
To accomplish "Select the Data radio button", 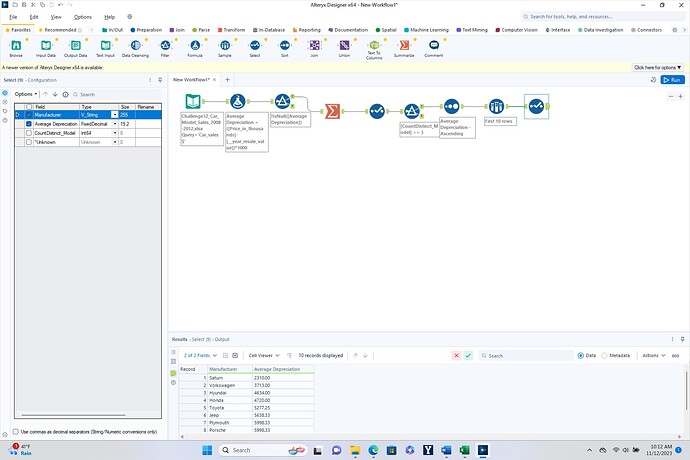I will (581, 356).
